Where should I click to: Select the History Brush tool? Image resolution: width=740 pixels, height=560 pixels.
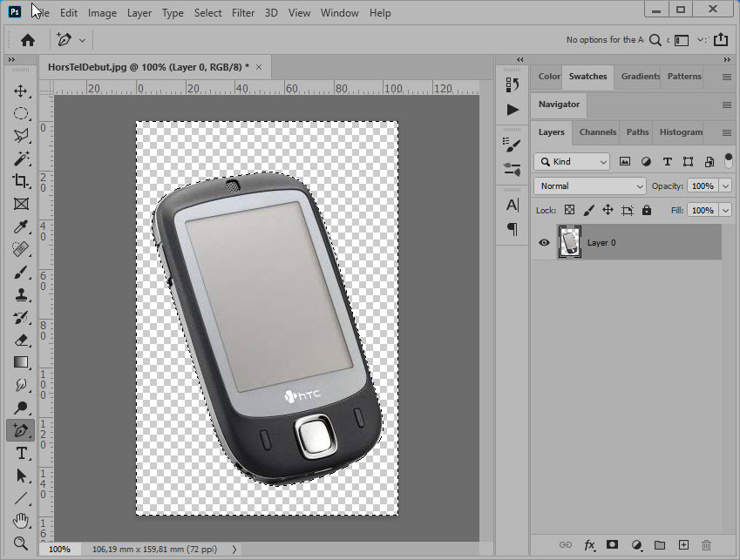click(x=20, y=317)
